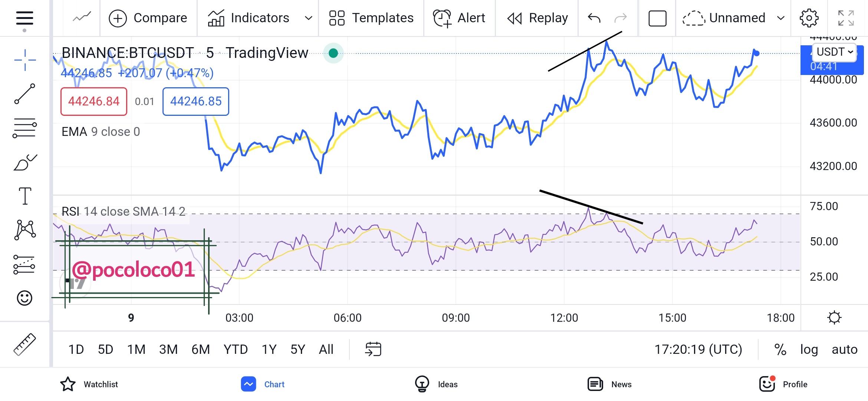Select the brush drawing tool
This screenshot has height=401, width=868.
[x=25, y=163]
